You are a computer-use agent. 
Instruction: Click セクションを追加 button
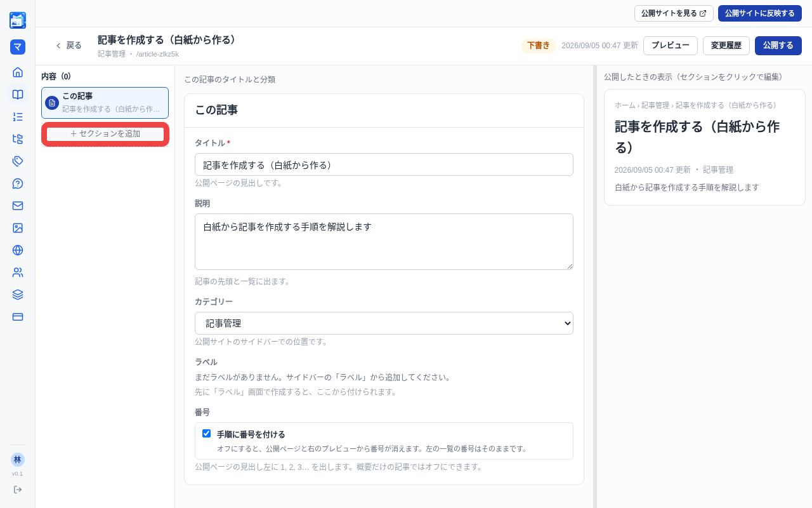[x=105, y=134]
